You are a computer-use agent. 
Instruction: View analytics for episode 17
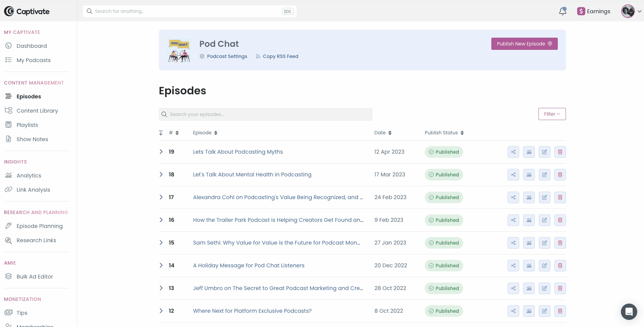[529, 197]
